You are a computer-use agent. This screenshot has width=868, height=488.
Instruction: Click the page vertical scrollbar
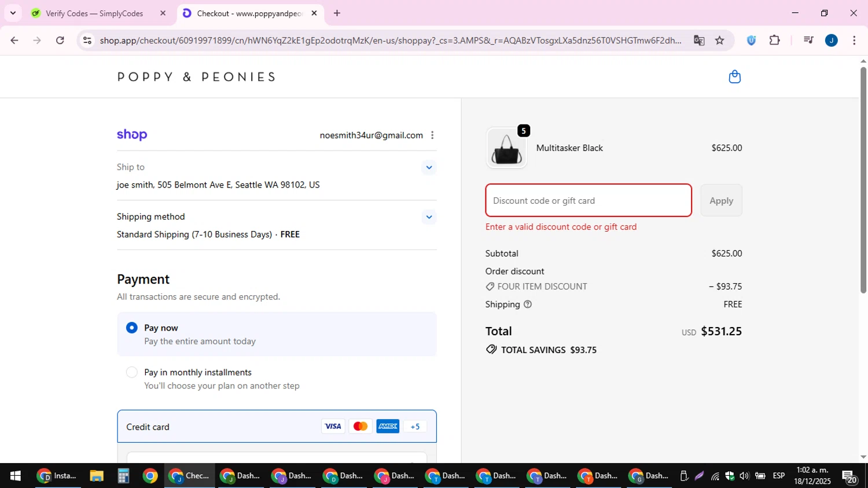[x=863, y=179]
